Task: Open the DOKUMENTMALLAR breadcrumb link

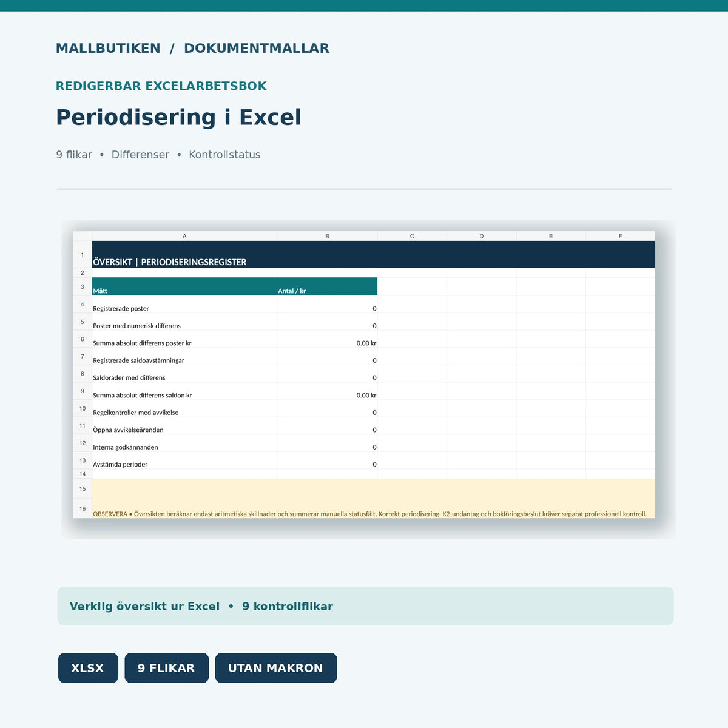Action: point(257,49)
